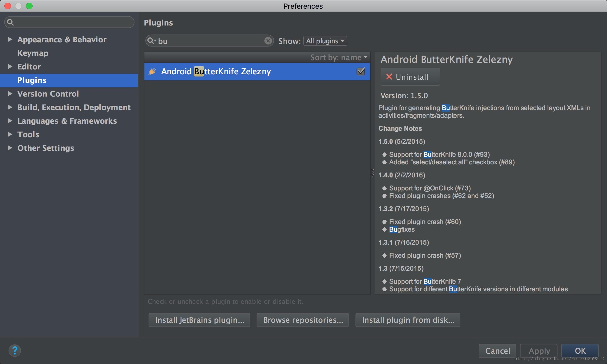This screenshot has width=607, height=364.
Task: Click the settings search field in sidebar
Action: (69, 22)
